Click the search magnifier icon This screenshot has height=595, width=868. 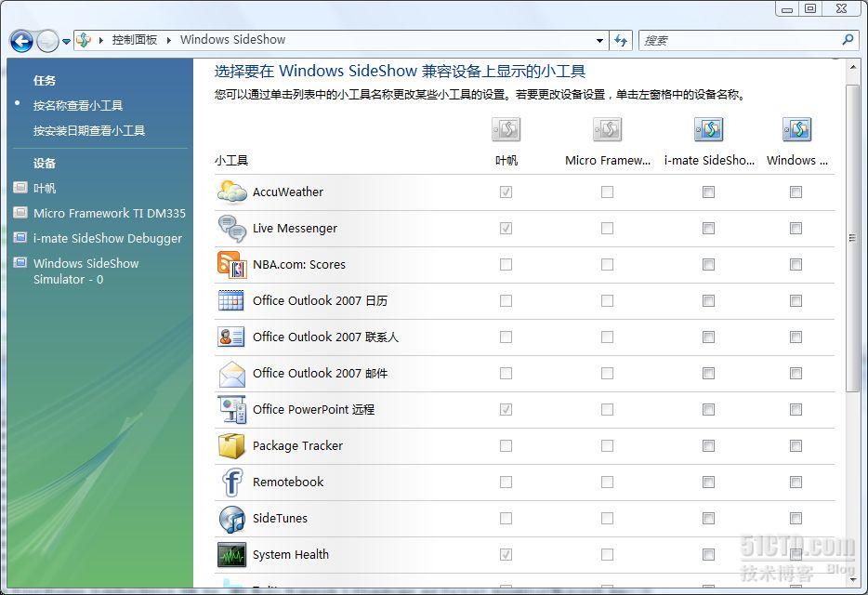[848, 40]
